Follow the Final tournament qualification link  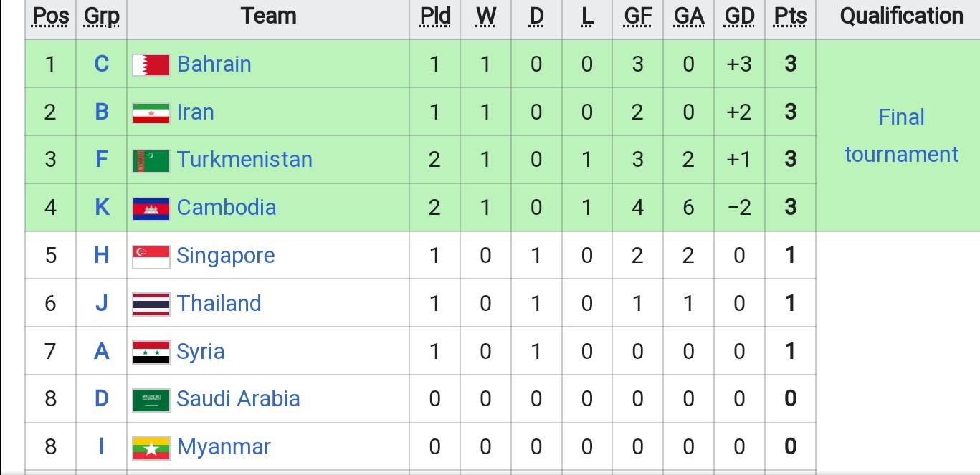tap(901, 135)
